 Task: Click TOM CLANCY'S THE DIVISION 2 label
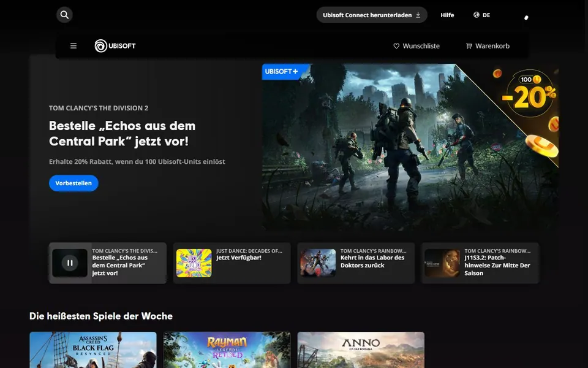[99, 108]
